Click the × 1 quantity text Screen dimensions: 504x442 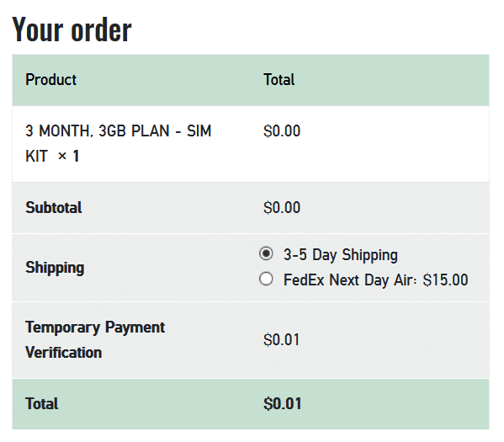tap(68, 157)
